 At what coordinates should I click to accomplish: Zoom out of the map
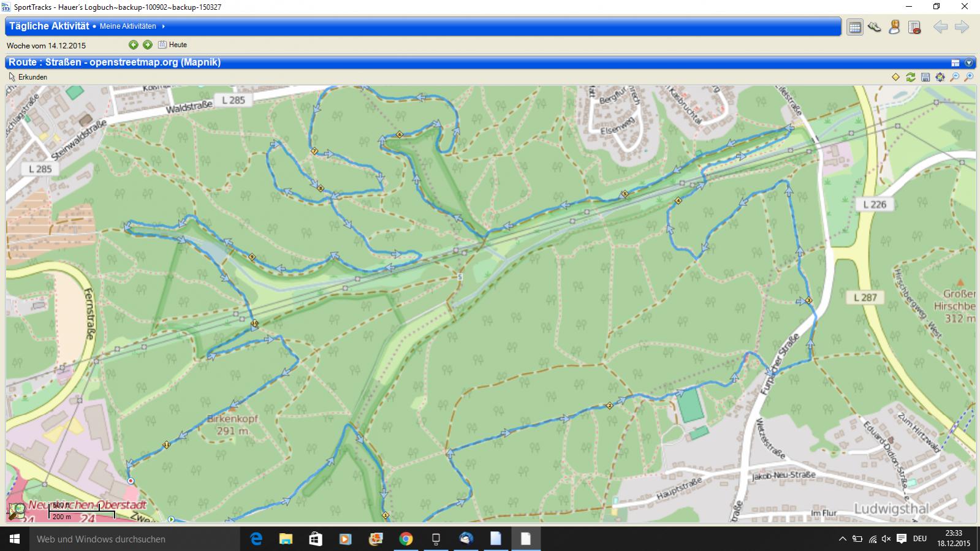(954, 77)
